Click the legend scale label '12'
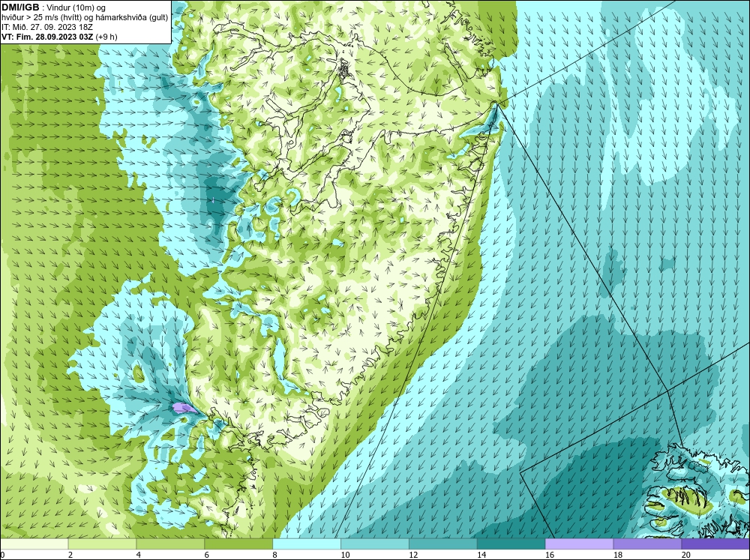The height and width of the screenshot is (560, 750). [x=413, y=555]
